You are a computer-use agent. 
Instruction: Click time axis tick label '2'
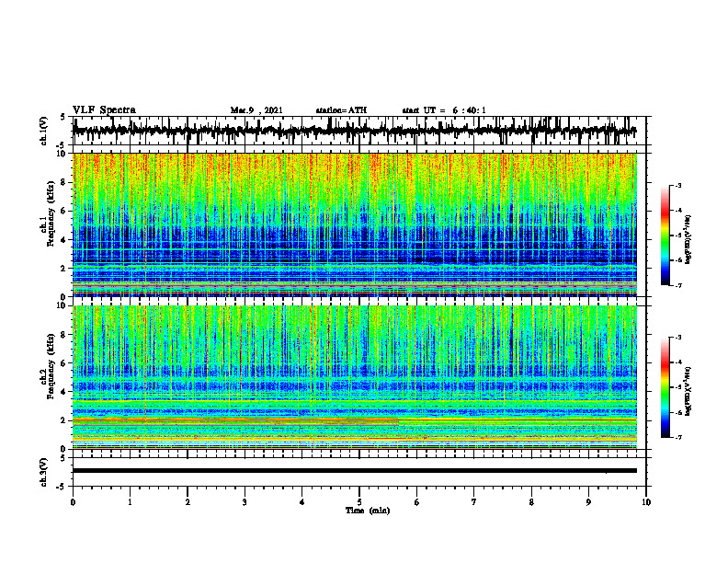pos(188,502)
